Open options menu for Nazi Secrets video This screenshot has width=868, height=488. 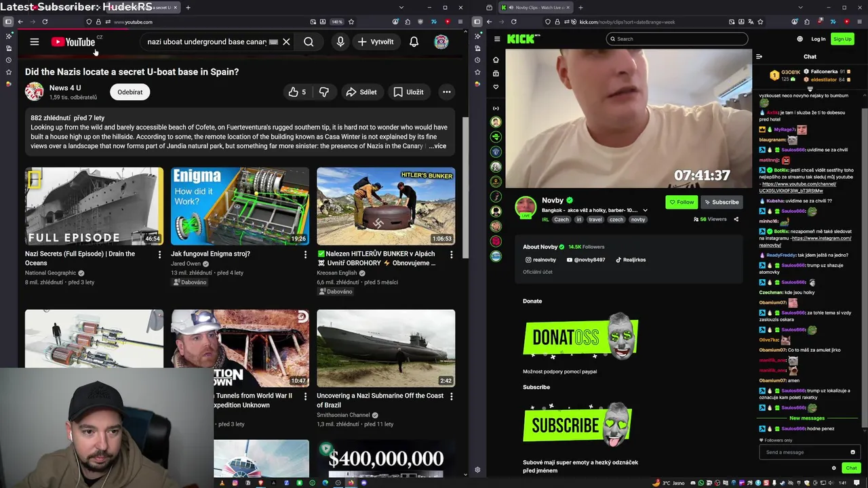pyautogui.click(x=159, y=254)
